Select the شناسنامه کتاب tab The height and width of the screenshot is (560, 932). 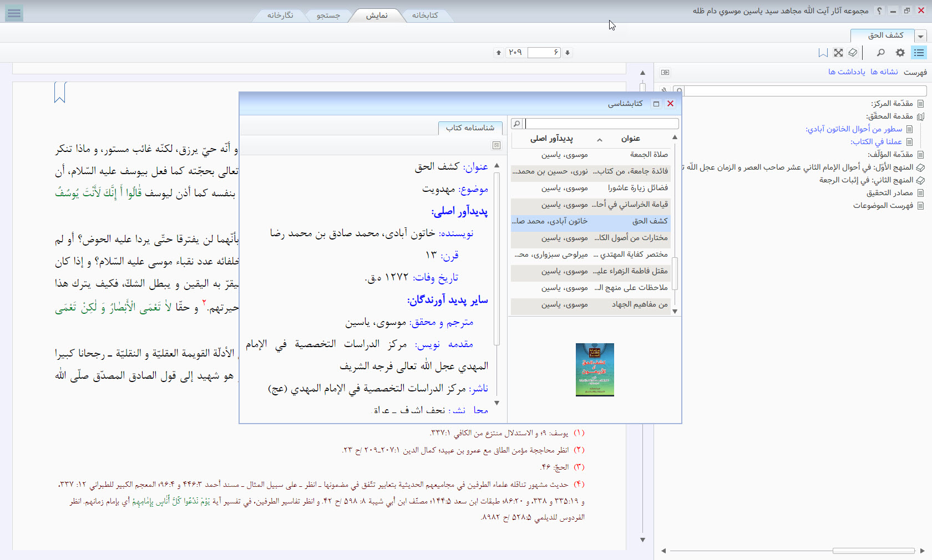coord(470,128)
